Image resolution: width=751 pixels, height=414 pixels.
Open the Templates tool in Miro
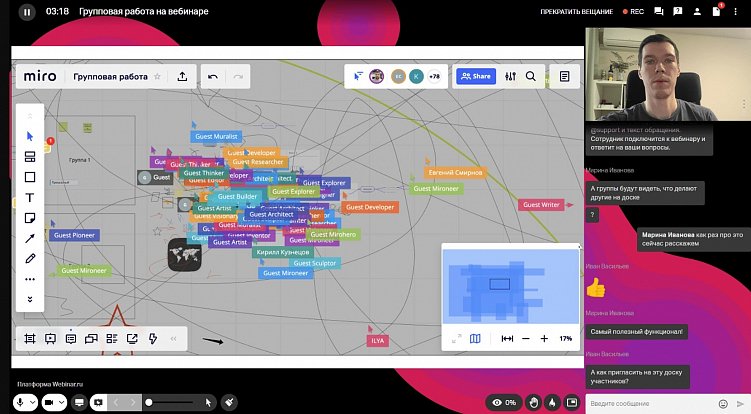tap(30, 157)
